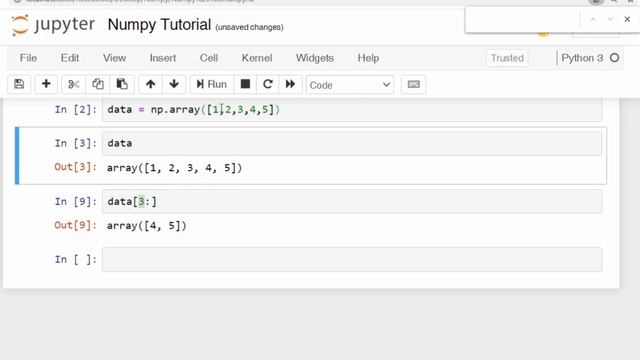Click the Jupyter logo
The height and width of the screenshot is (360, 640).
(53, 24)
